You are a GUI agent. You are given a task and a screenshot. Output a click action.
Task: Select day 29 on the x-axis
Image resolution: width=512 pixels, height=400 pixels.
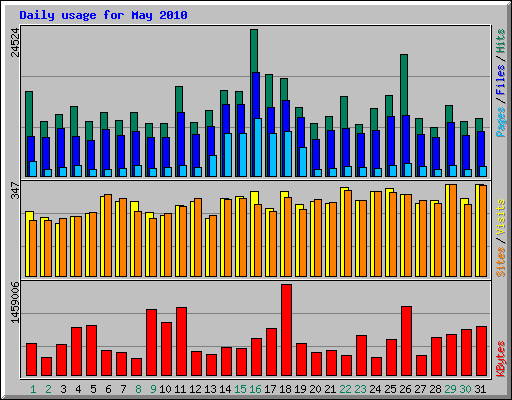pos(450,389)
